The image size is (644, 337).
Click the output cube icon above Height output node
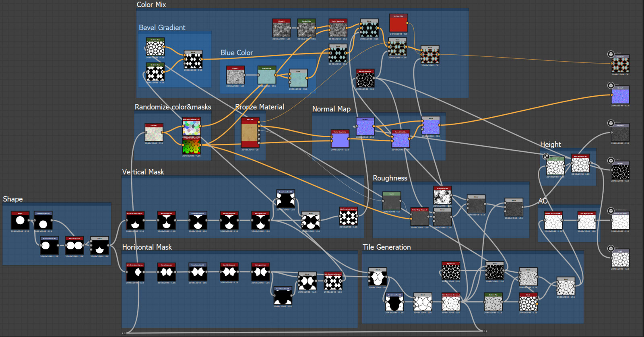pyautogui.click(x=611, y=248)
